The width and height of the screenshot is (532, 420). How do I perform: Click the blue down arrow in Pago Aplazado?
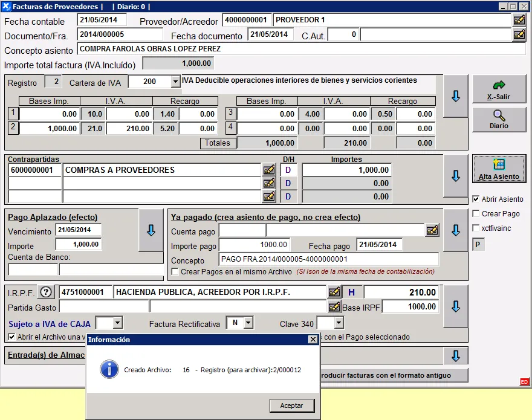click(151, 230)
